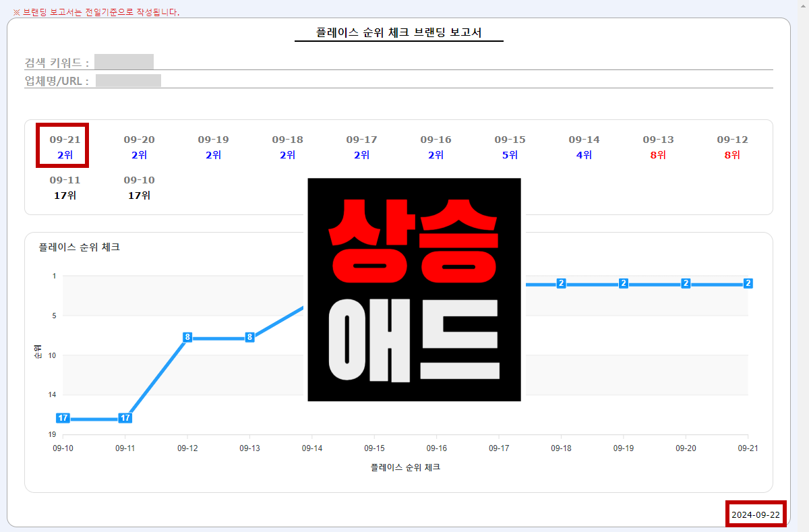Click the '2위' rank under date 09-17

point(362,155)
